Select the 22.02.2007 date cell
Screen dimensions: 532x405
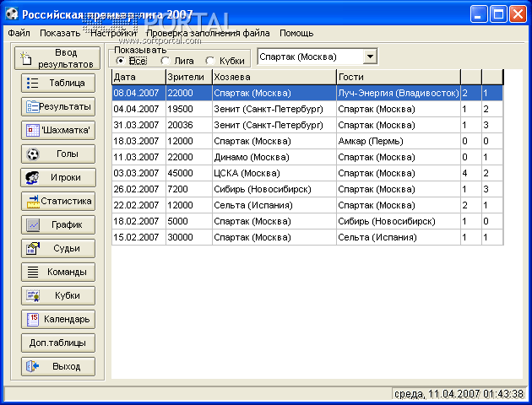point(138,205)
